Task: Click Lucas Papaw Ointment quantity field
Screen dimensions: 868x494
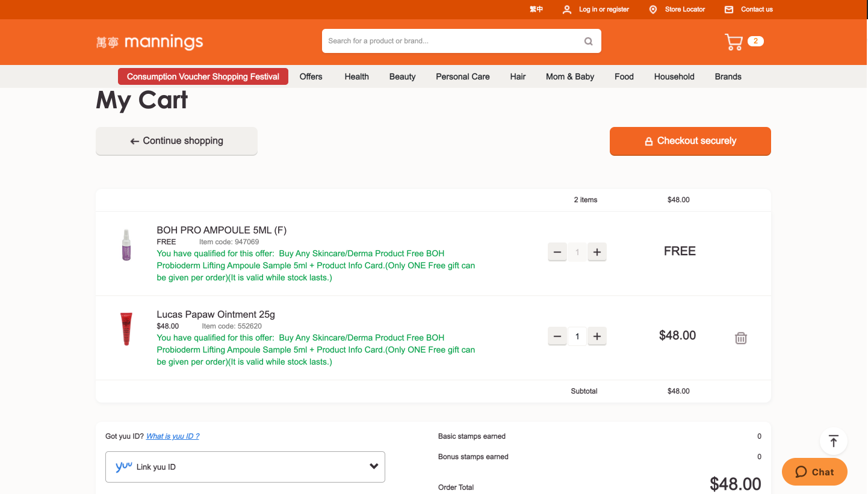Action: pyautogui.click(x=577, y=336)
